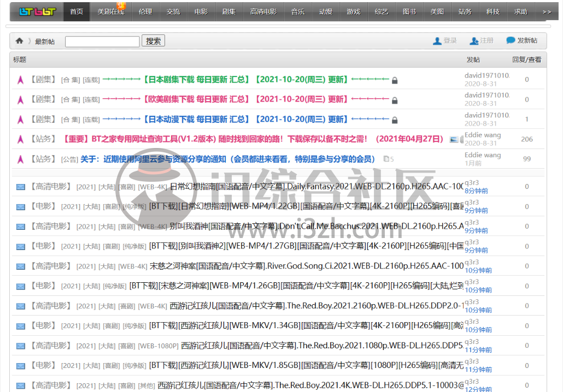Open 欧美剧集下载 每日更新 汇总 thread

[x=245, y=99]
